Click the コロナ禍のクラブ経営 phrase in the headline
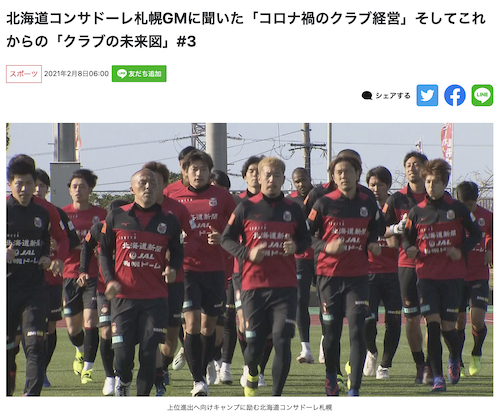Screen dimensions: 500x416 329,19
